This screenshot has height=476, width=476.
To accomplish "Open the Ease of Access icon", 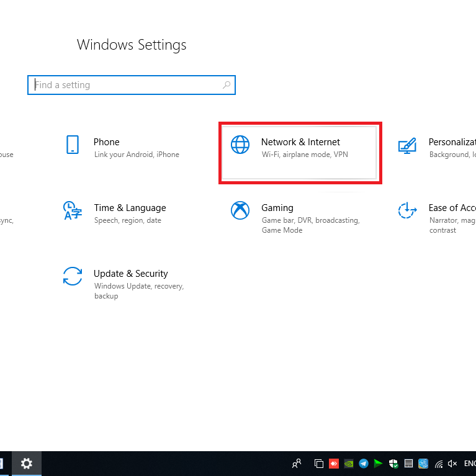I will [x=407, y=210].
